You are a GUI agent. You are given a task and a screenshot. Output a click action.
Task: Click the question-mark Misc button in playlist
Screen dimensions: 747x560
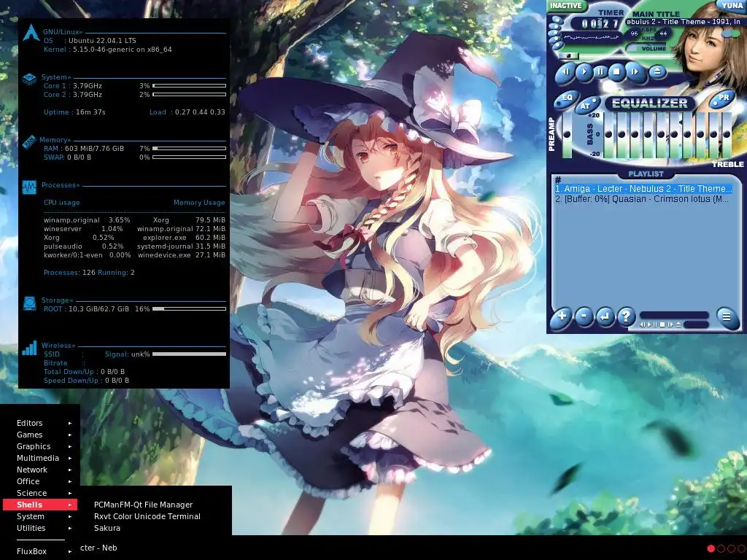click(x=626, y=316)
